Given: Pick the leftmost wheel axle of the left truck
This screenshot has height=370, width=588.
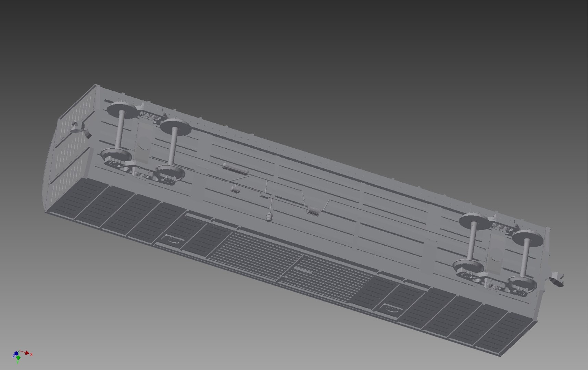Looking at the screenshot, I should [120, 129].
